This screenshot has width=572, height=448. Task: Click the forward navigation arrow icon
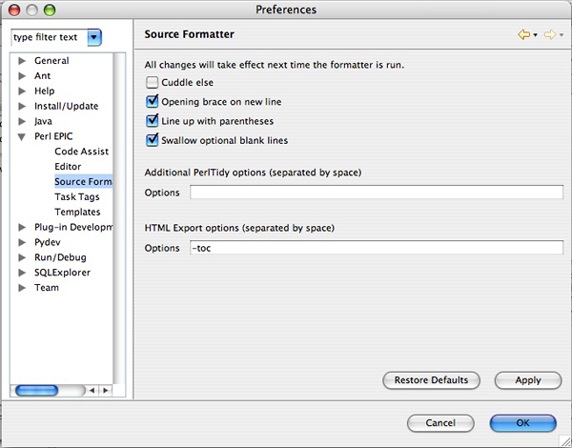coord(550,35)
